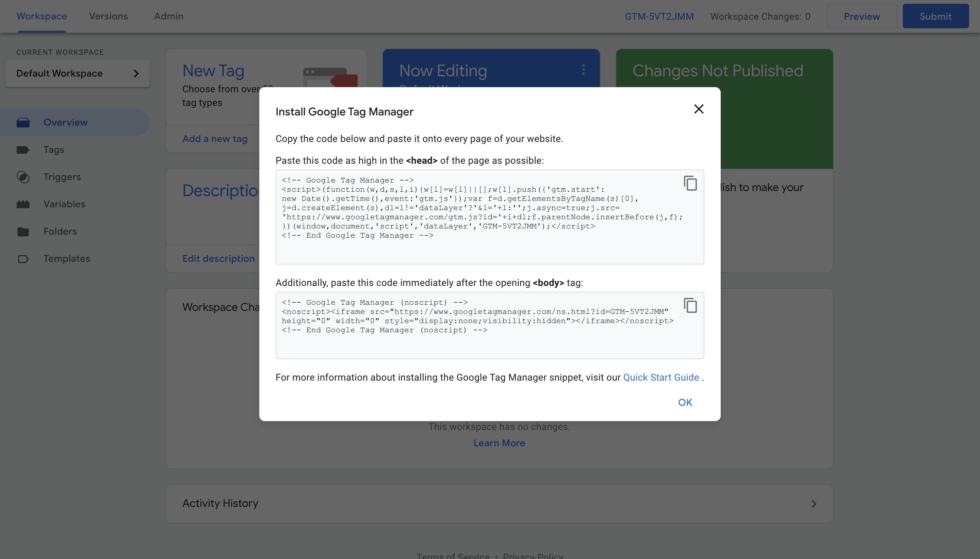Click inside the head code text box
Screen dimensions: 980x559
490,217
